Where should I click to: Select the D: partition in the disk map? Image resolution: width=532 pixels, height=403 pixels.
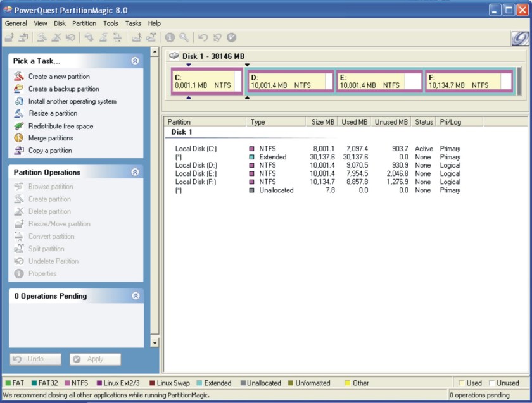pos(291,81)
